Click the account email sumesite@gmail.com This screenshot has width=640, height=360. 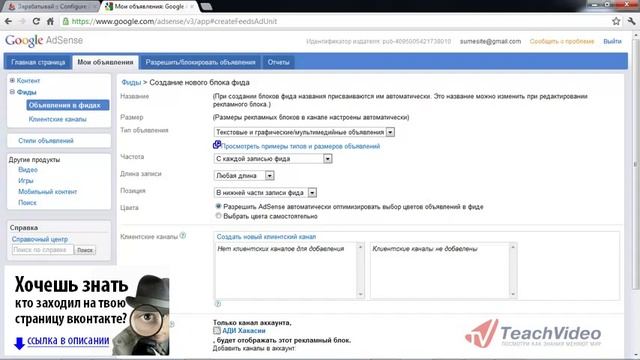coord(490,41)
